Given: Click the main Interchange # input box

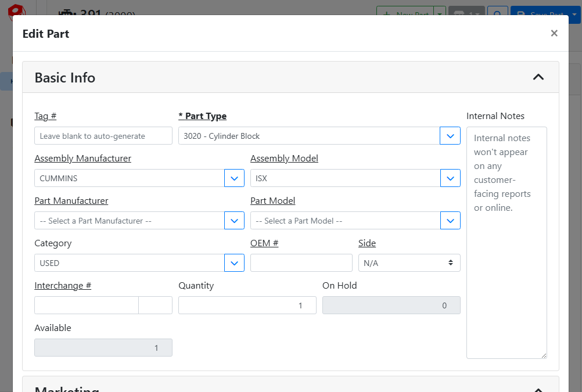Looking at the screenshot, I should (x=87, y=305).
